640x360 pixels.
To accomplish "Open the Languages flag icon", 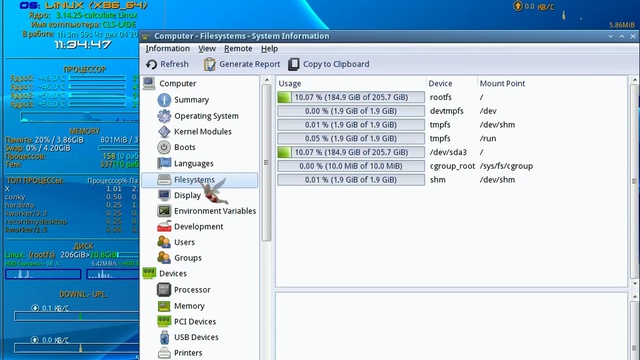I will tap(164, 163).
